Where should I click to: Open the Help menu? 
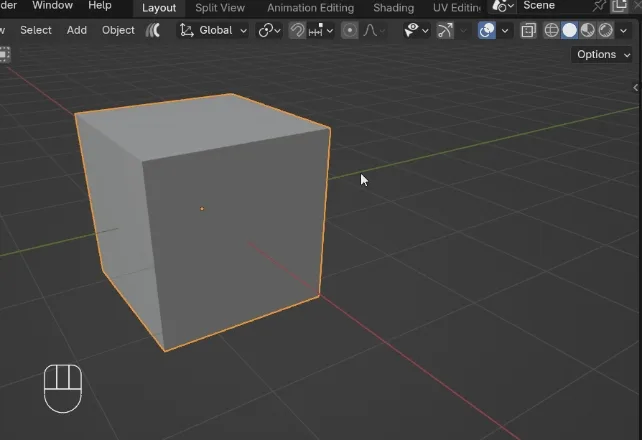(99, 6)
